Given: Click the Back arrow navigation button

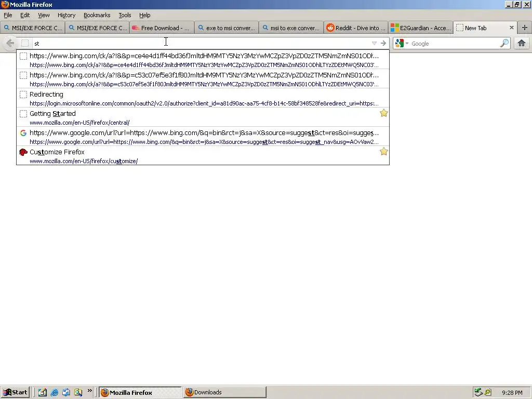Looking at the screenshot, I should 10,43.
